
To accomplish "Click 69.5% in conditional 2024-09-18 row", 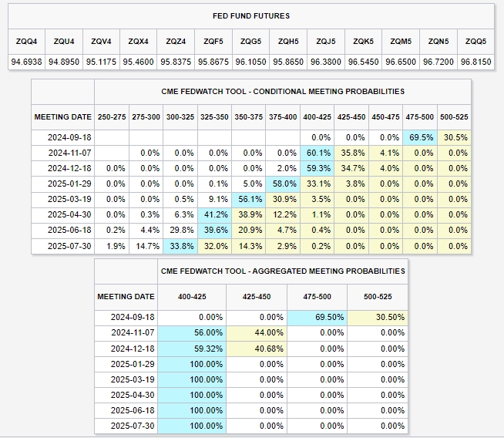I will 421,137.
